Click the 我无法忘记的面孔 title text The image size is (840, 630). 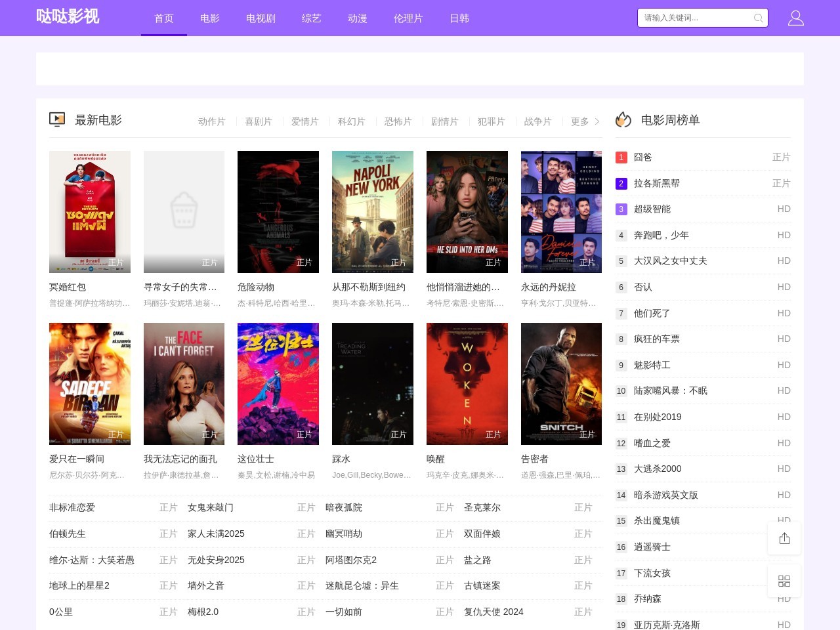pyautogui.click(x=180, y=459)
